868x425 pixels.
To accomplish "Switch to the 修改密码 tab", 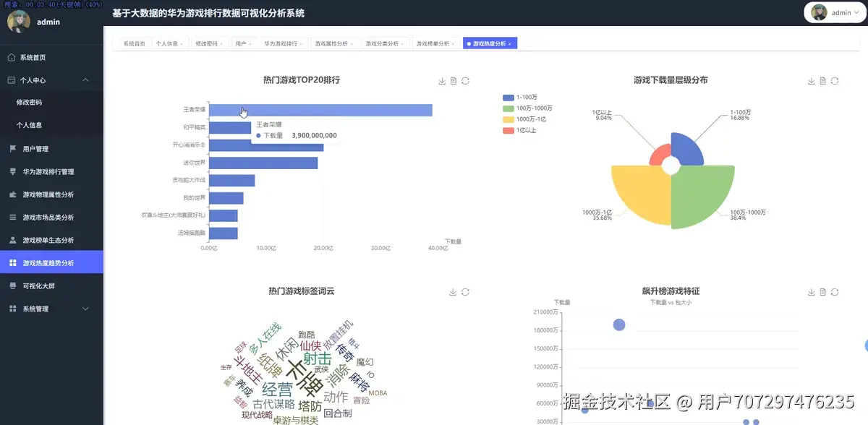I will [209, 43].
